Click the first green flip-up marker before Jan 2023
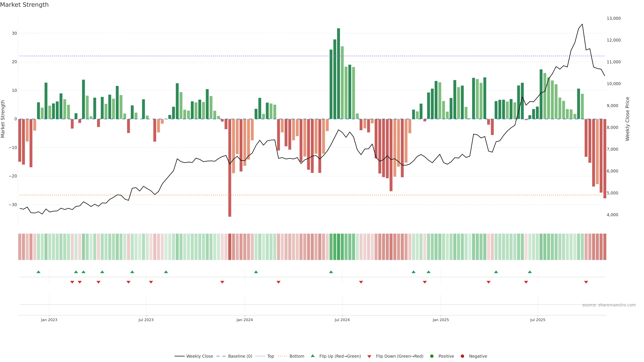 click(38, 272)
